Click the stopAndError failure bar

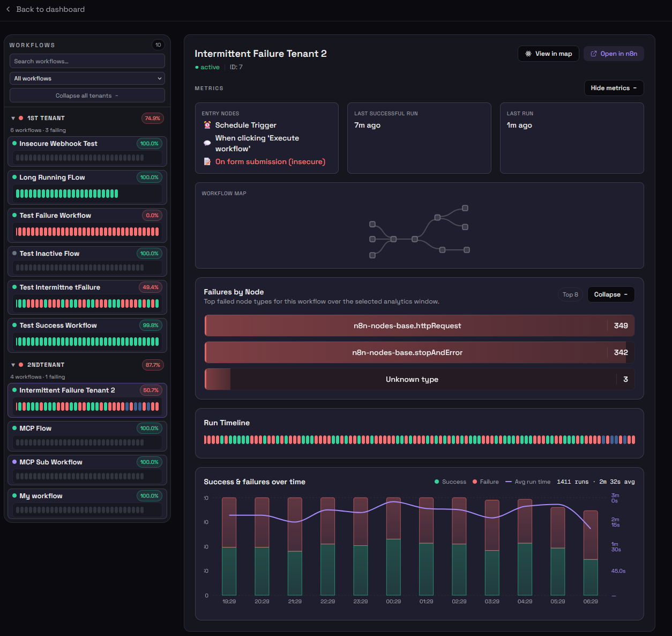coord(420,352)
